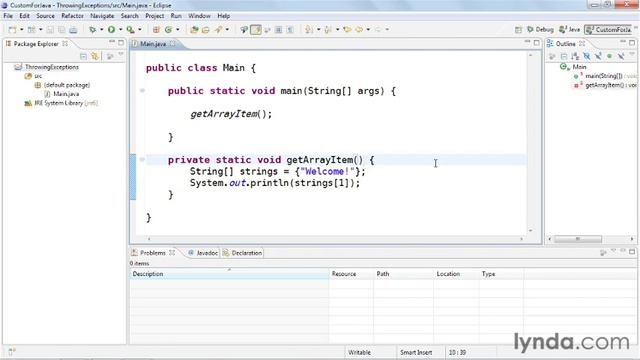Image resolution: width=640 pixels, height=360 pixels.
Task: Switch to the Javadoc tab
Action: [203, 253]
